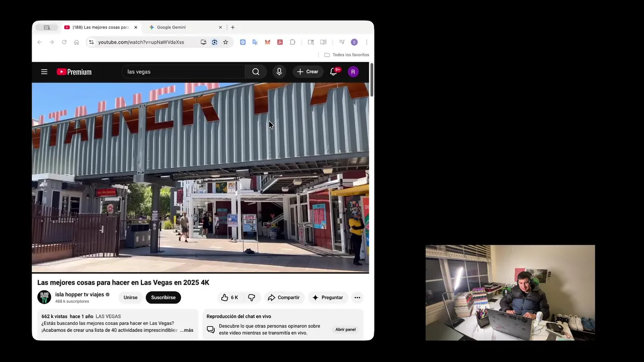Open Todos los favoritos bookmarks folder
This screenshot has width=644, height=362.
347,55
